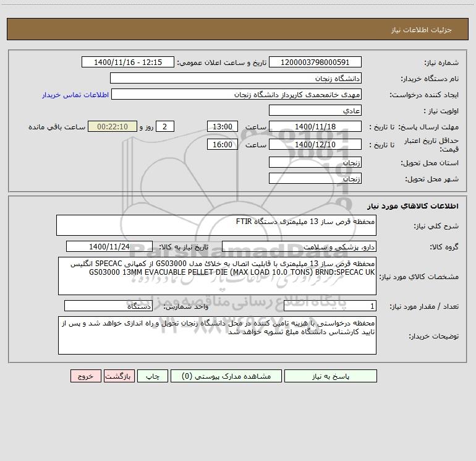Click label نام دستگاه خریدار
This screenshot has width=476, height=461.
pyautogui.click(x=430, y=79)
